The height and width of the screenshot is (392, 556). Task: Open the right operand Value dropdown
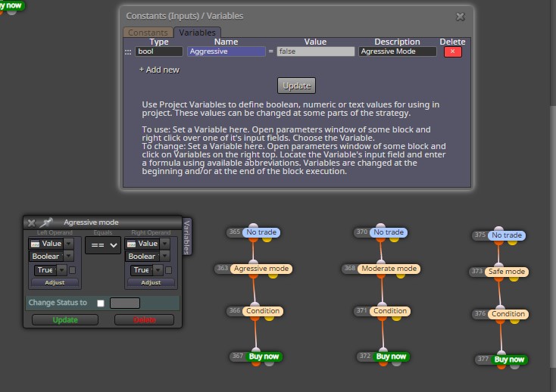[x=165, y=244]
